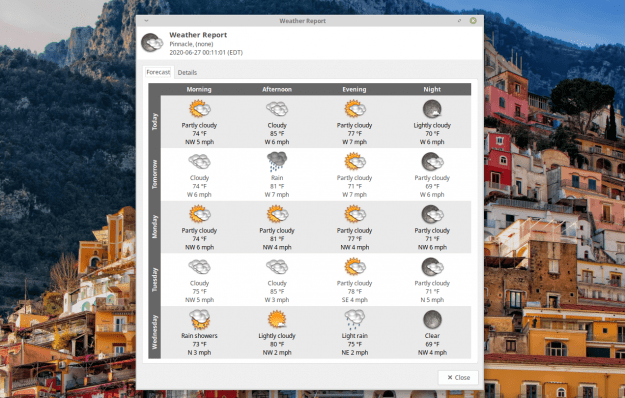Click 'Light rain' label in Wednesday evening

pos(354,335)
